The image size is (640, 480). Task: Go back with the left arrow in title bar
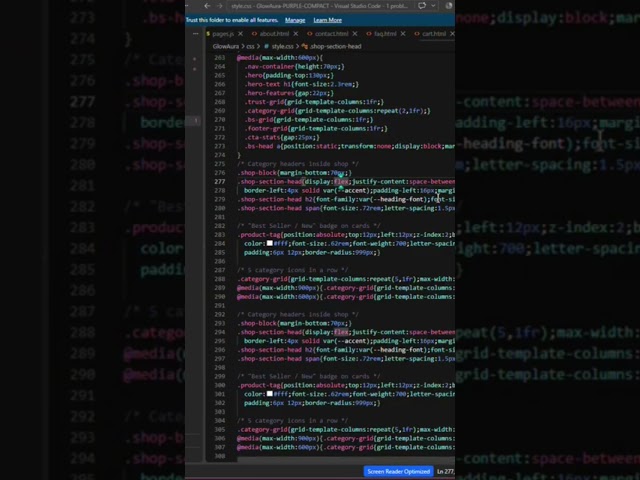(x=207, y=6)
